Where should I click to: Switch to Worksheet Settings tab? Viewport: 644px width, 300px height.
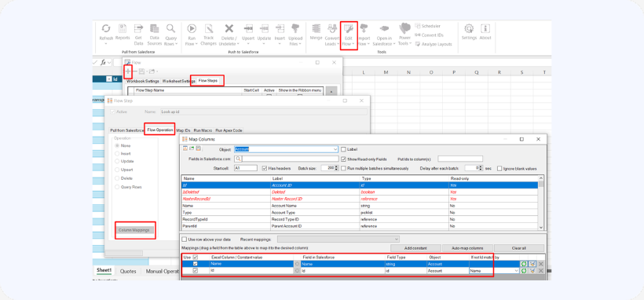pyautogui.click(x=178, y=81)
